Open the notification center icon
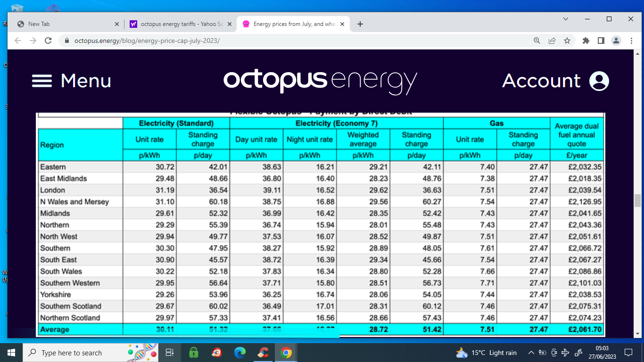The width and height of the screenshot is (644, 362). [628, 353]
